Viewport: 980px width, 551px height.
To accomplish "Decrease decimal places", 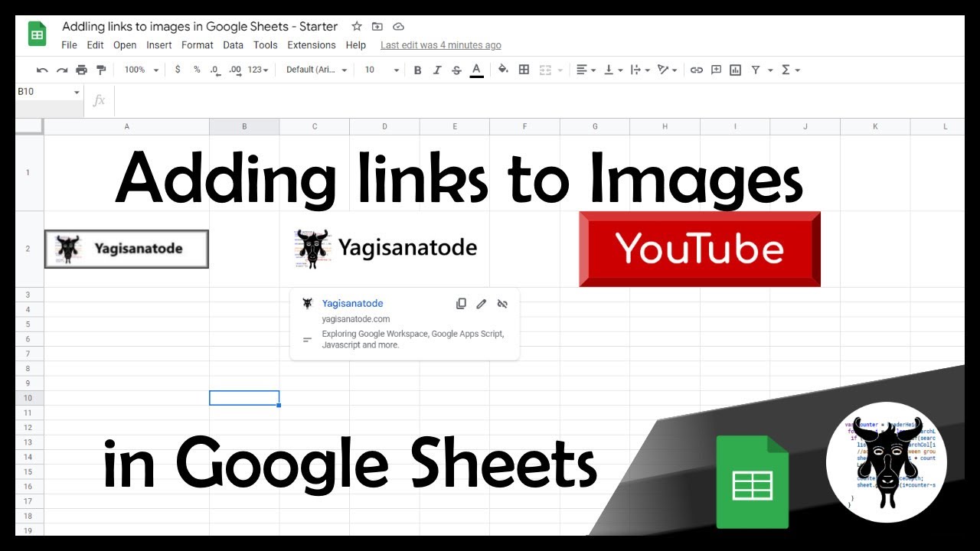I will [x=215, y=70].
